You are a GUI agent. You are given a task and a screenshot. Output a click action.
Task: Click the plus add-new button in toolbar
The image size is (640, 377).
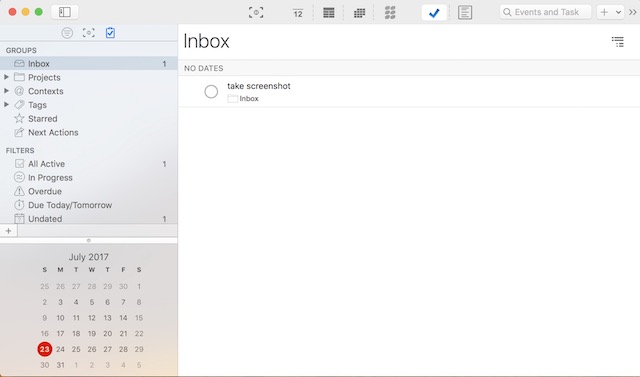(x=604, y=12)
